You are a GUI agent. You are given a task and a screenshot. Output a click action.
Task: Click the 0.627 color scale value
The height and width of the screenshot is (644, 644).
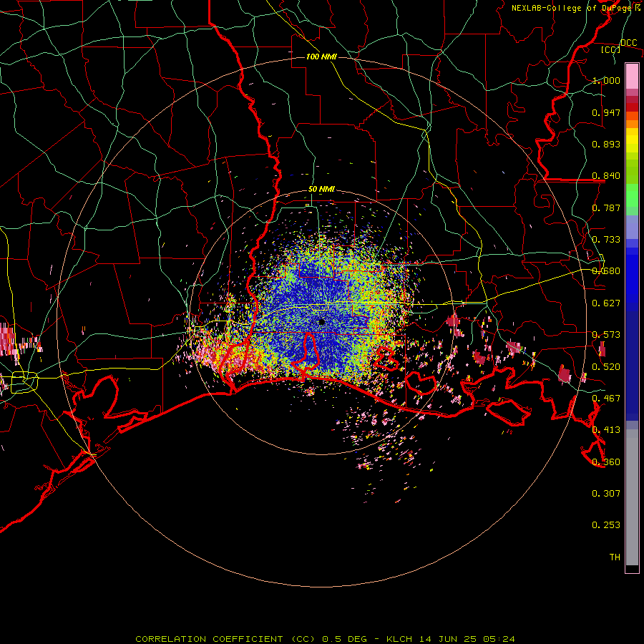[606, 303]
